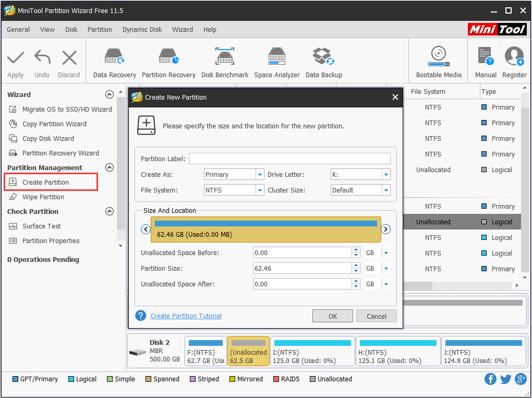532x398 pixels.
Task: Open the File System dropdown
Action: (x=260, y=190)
